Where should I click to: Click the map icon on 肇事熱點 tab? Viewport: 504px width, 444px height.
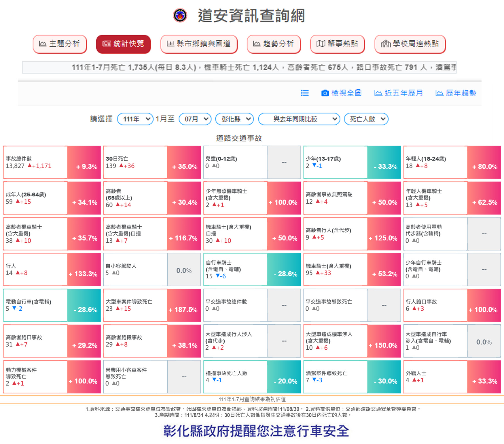coord(321,44)
